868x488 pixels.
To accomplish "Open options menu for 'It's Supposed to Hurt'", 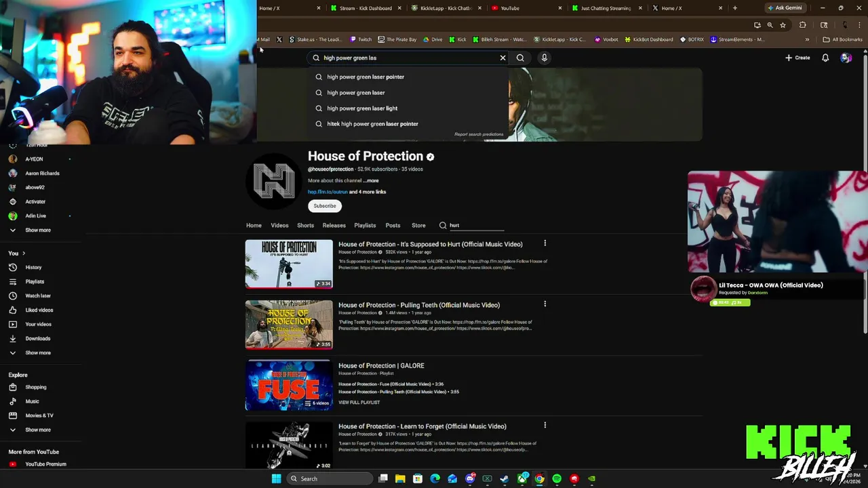I will pyautogui.click(x=545, y=243).
